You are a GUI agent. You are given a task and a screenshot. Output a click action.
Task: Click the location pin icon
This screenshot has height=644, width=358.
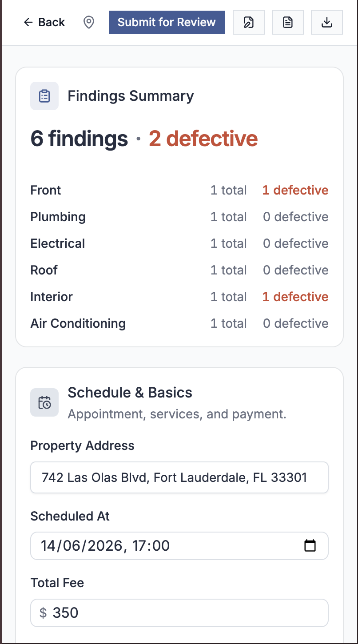coord(89,22)
